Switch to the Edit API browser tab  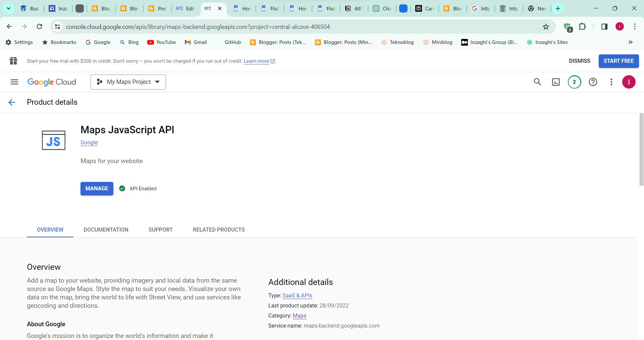coord(185,9)
